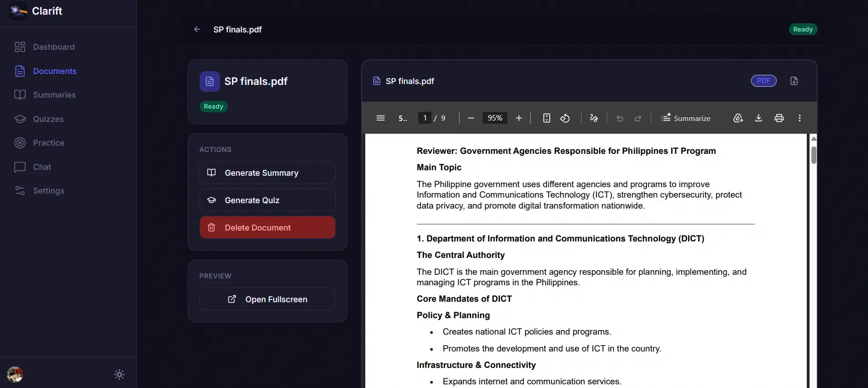Screen dimensions: 868x388
Task: Toggle light/dark theme sun icon
Action: point(119,375)
